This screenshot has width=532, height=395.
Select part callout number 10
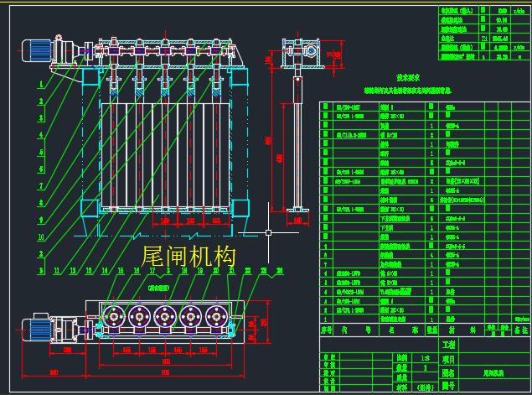pyautogui.click(x=41, y=236)
